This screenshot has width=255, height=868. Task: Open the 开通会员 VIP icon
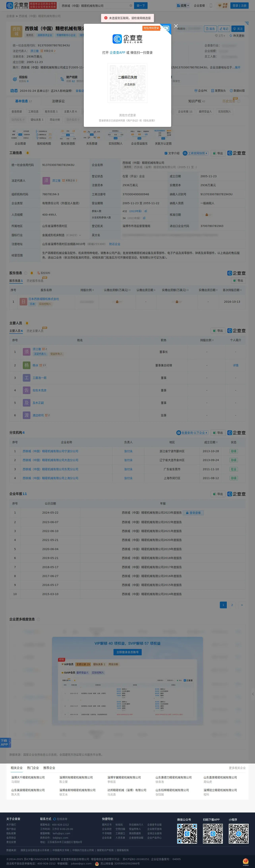[x=223, y=5]
